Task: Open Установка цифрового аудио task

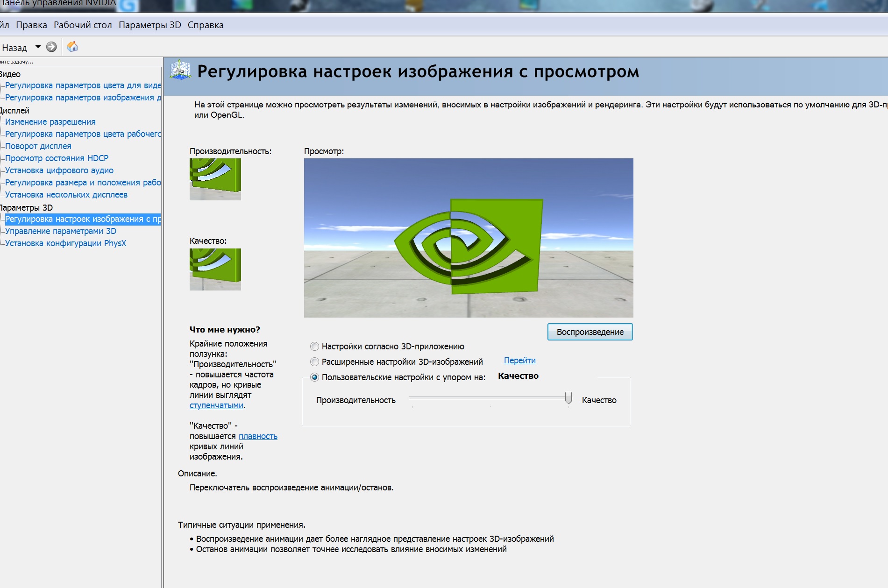Action: [x=59, y=170]
